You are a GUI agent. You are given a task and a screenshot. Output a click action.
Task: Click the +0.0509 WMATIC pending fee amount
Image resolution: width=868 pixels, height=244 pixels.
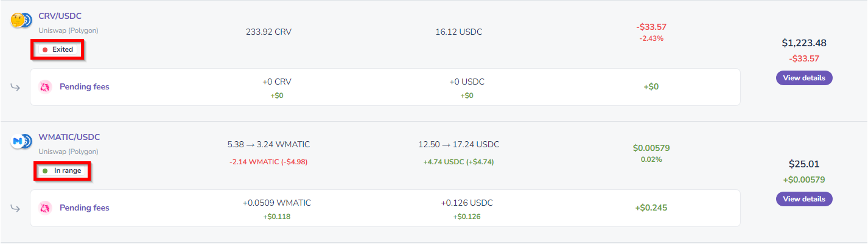pyautogui.click(x=277, y=203)
